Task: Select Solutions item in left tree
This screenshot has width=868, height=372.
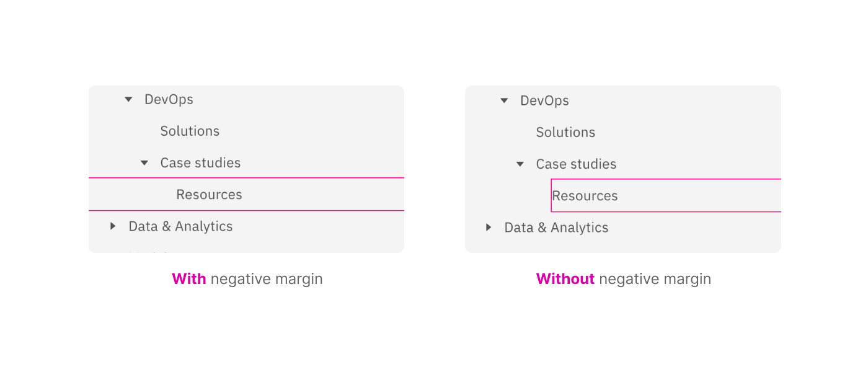Action: point(190,131)
